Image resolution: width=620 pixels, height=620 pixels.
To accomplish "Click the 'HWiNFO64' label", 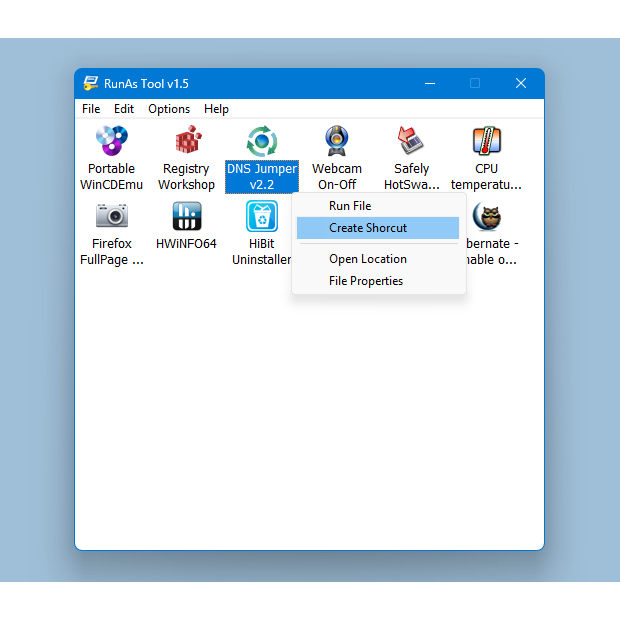I will click(186, 244).
